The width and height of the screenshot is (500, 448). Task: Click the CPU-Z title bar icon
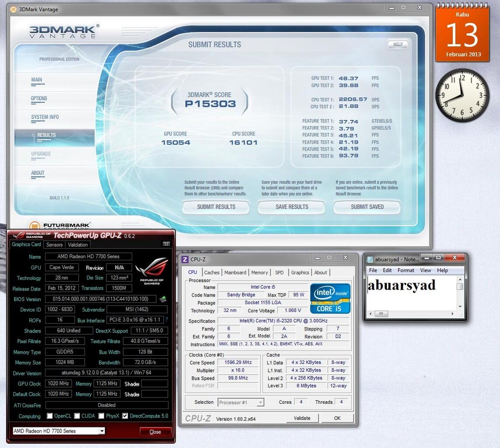point(185,259)
